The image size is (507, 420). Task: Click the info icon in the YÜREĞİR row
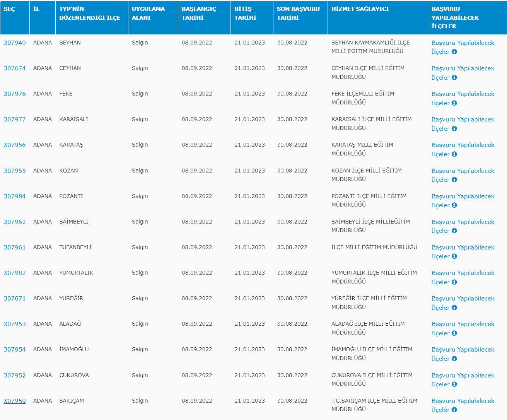(454, 307)
